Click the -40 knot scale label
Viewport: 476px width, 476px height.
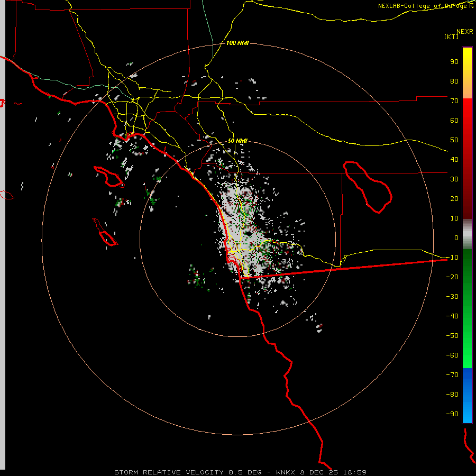point(452,316)
